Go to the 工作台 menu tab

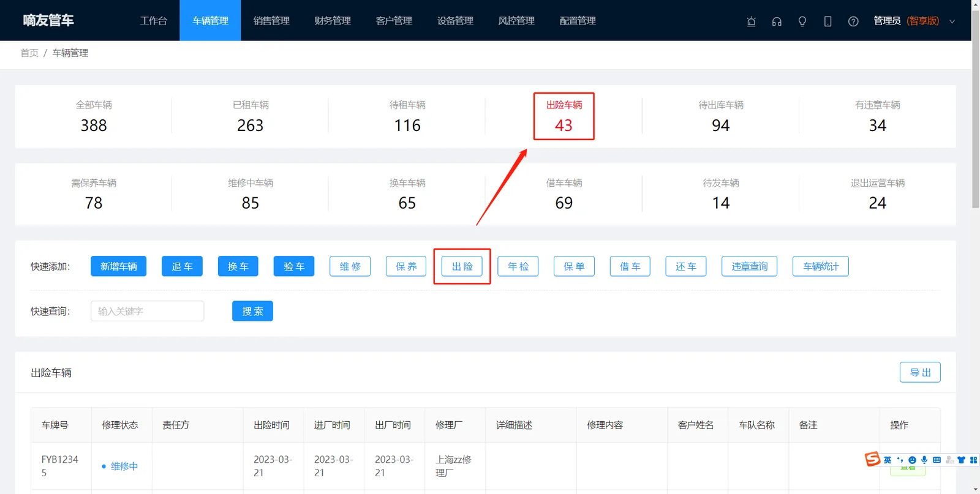click(153, 21)
